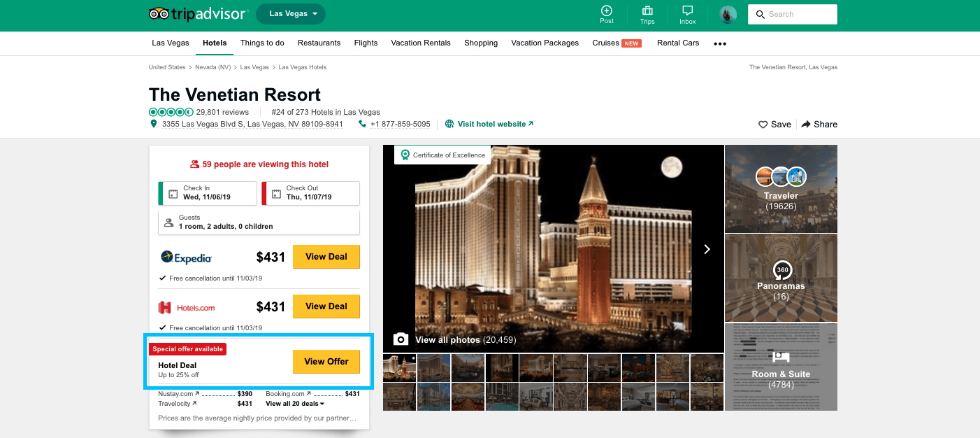Click the Certificate of Excellence badge
Screen dimensions: 980x438
coord(442,155)
